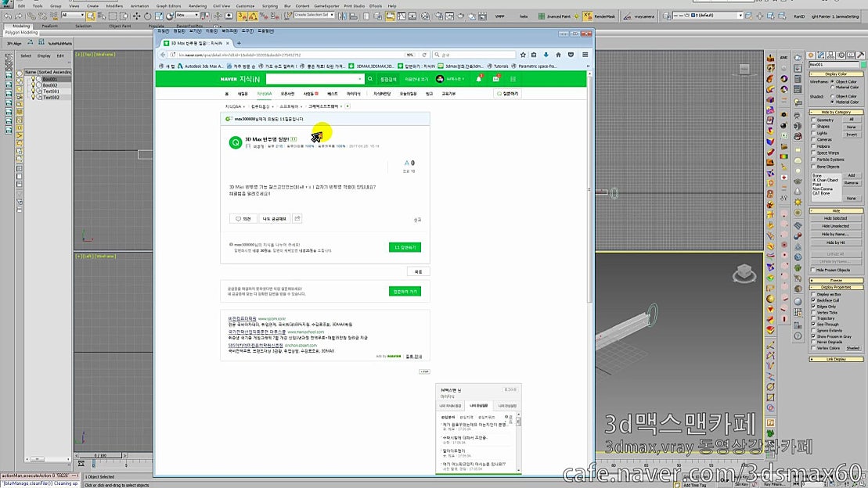Viewport: 868px width, 488px height.
Task: Click the Naver search magnifier icon
Action: (370, 79)
